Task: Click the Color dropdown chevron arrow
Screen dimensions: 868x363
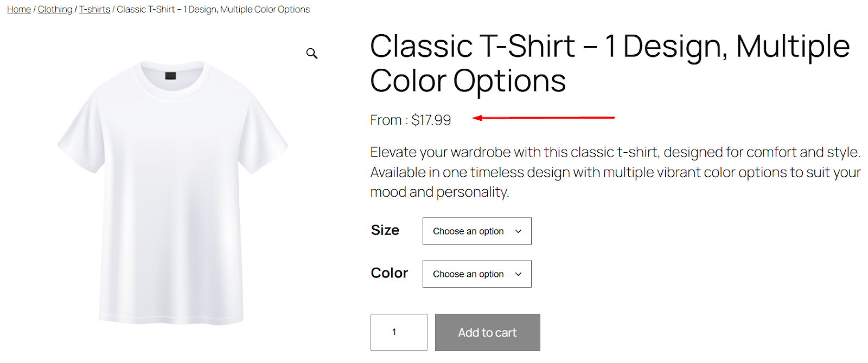Action: (518, 274)
